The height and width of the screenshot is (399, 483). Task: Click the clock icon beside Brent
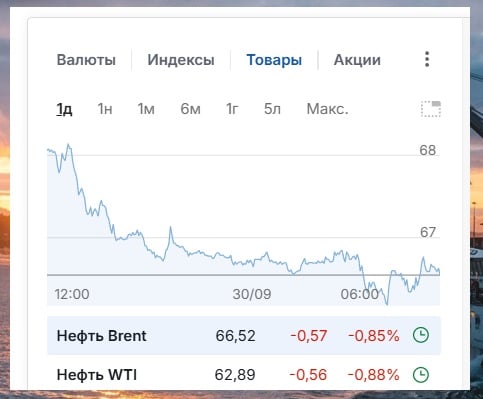pos(421,335)
